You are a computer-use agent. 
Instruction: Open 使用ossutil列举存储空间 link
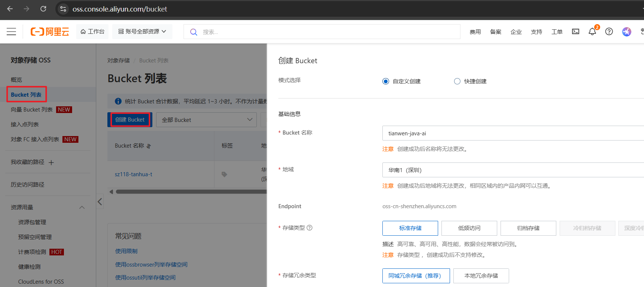click(x=145, y=277)
